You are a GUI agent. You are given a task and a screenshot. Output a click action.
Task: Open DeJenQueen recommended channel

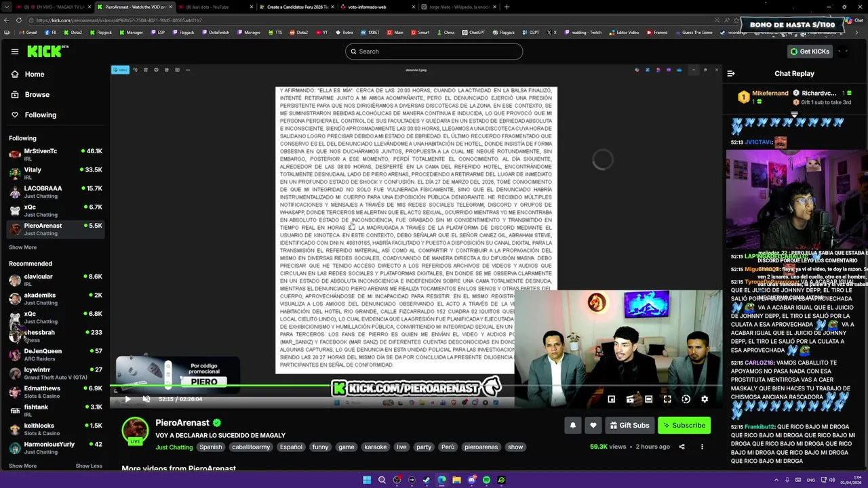click(56, 354)
